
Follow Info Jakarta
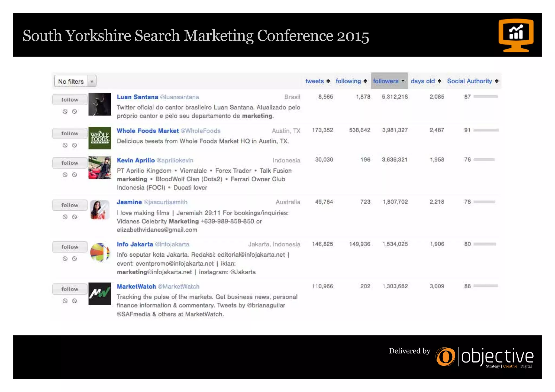coord(70,247)
